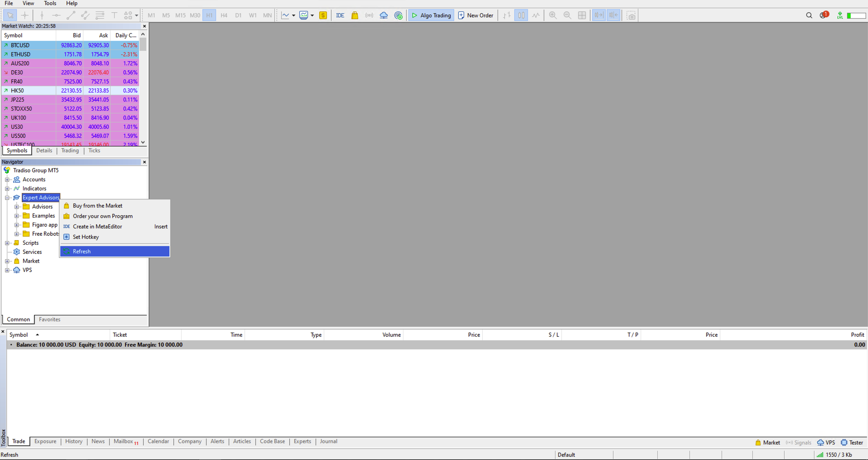This screenshot has height=460, width=868.
Task: Open the Tools menu
Action: (50, 3)
